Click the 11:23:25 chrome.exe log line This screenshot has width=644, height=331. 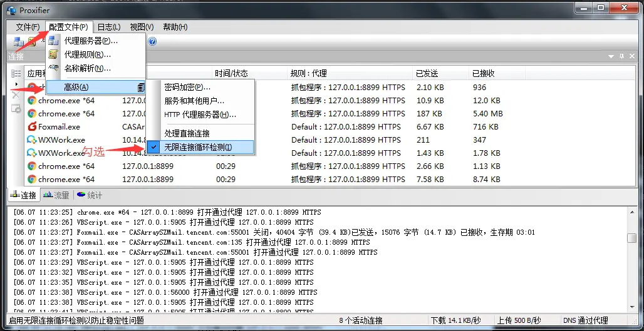click(x=167, y=212)
